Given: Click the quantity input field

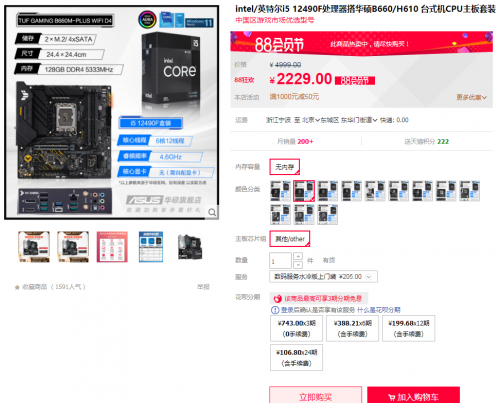Looking at the screenshot, I should 280,261.
